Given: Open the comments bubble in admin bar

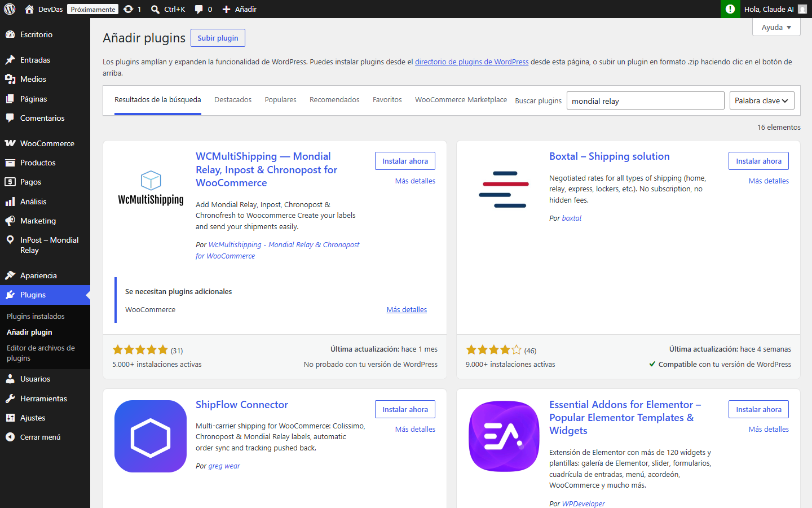Looking at the screenshot, I should [198, 9].
